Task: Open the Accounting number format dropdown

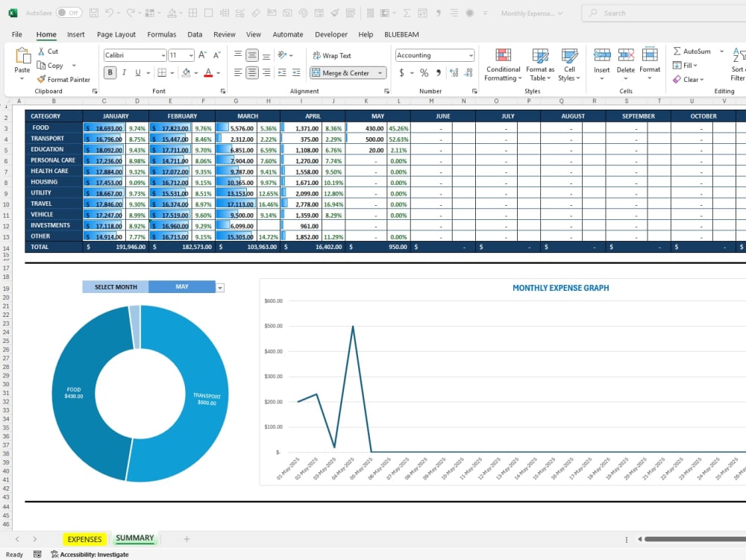Action: point(471,55)
